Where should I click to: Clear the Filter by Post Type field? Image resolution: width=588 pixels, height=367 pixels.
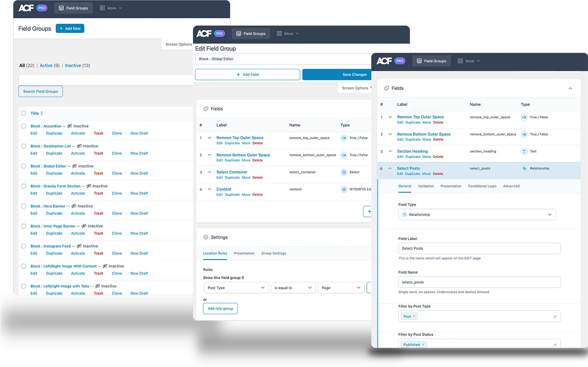(555, 317)
